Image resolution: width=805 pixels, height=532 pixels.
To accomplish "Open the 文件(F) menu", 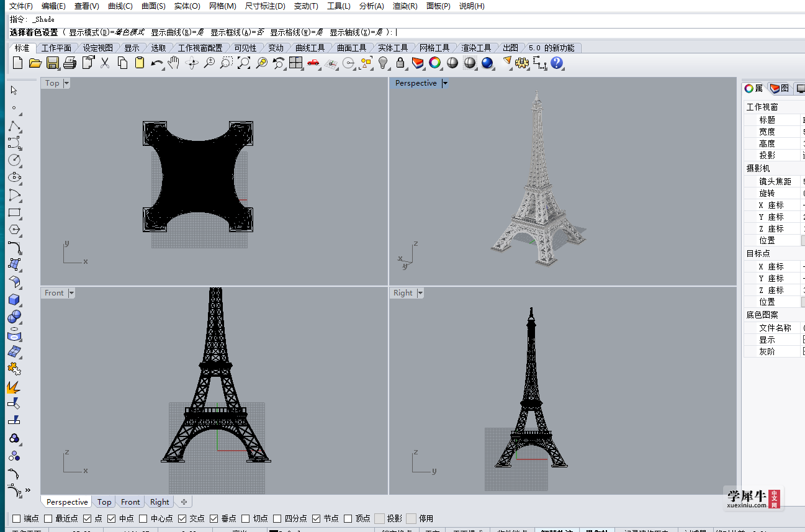I will click(20, 6).
